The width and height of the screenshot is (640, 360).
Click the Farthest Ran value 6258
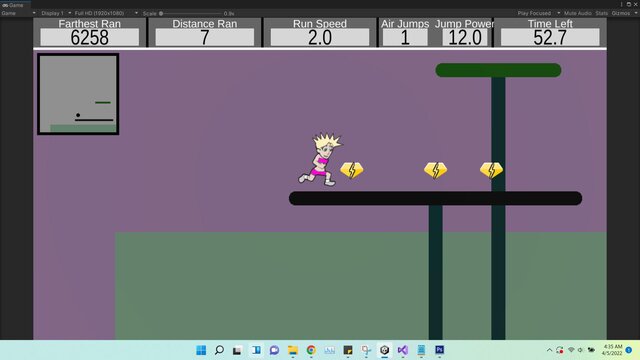[89, 38]
